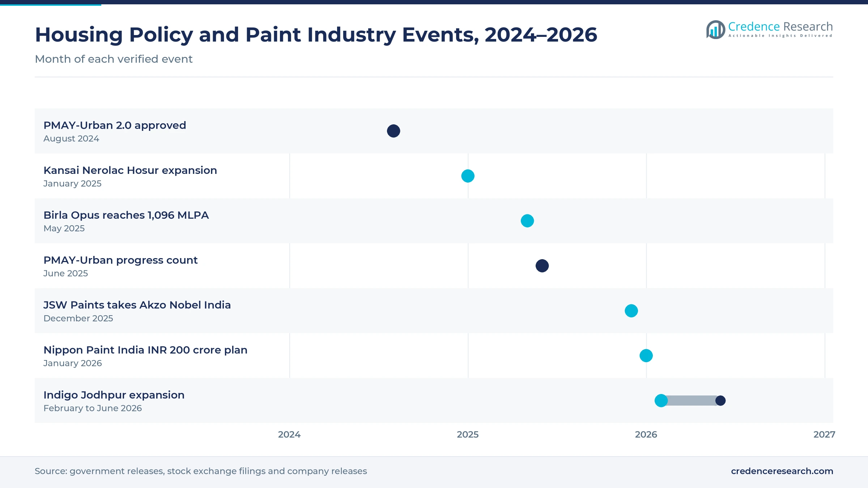This screenshot has height=488, width=868.
Task: Click the Credence Research logo icon
Action: [x=715, y=30]
